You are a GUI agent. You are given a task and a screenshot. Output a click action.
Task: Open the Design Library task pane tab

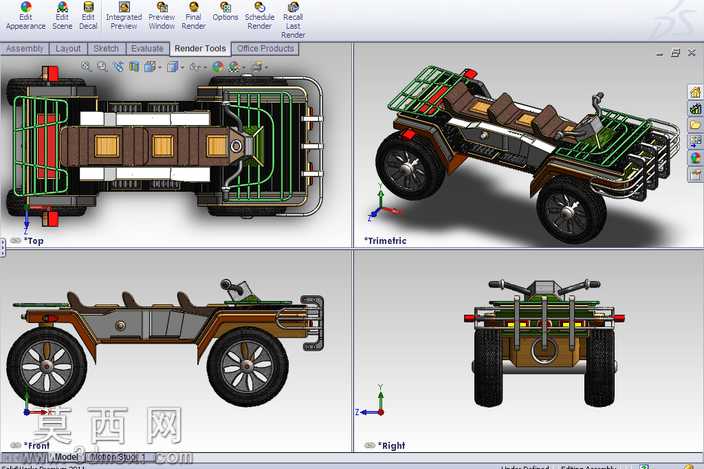pos(695,108)
